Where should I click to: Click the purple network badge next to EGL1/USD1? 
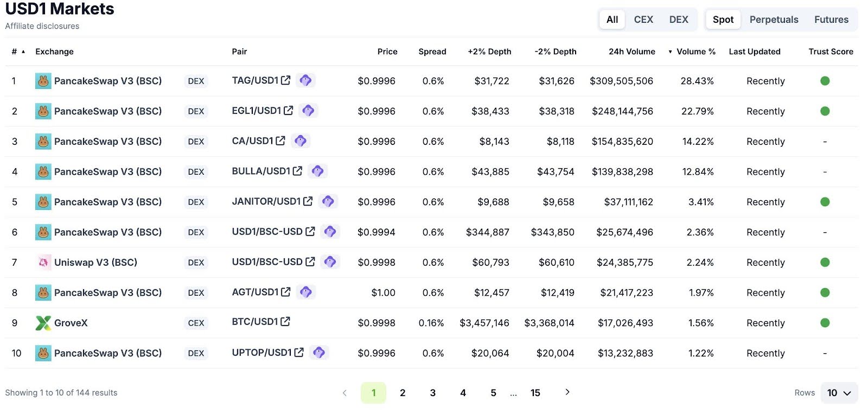tap(309, 110)
